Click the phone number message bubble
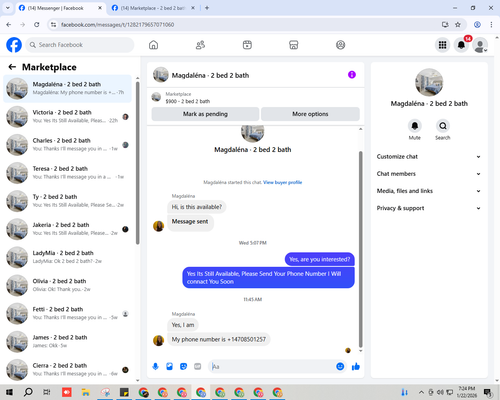This screenshot has width=500, height=400. tap(219, 339)
